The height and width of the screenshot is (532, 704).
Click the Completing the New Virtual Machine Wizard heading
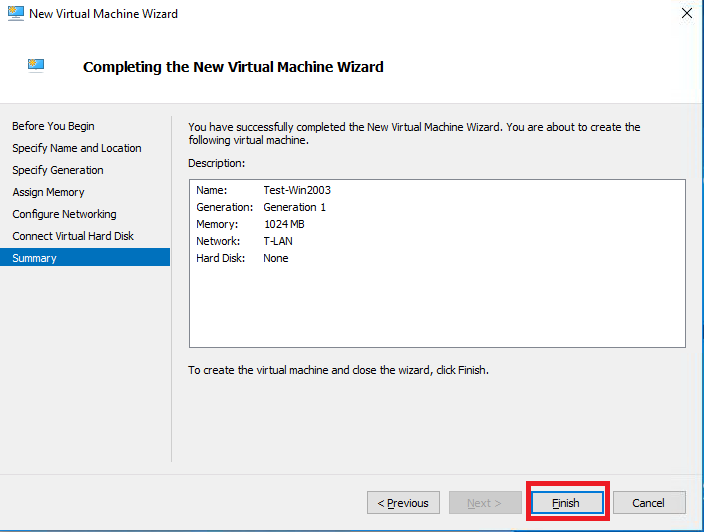click(x=233, y=67)
